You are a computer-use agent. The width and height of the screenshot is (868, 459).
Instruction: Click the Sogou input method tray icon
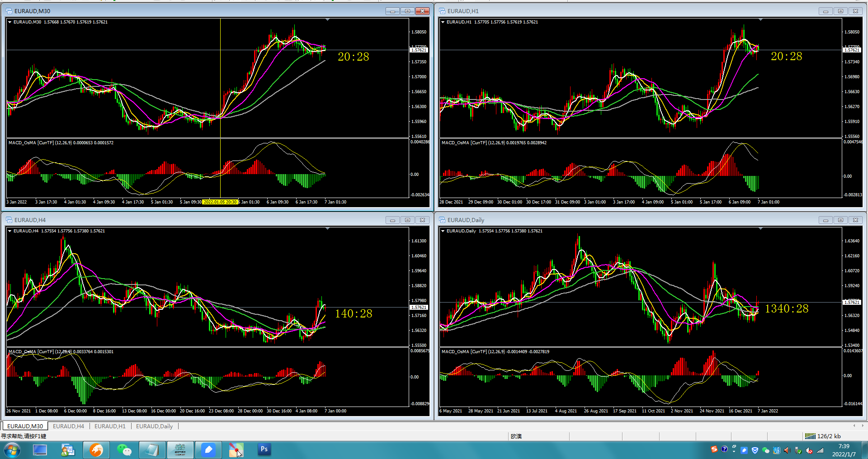pyautogui.click(x=714, y=449)
